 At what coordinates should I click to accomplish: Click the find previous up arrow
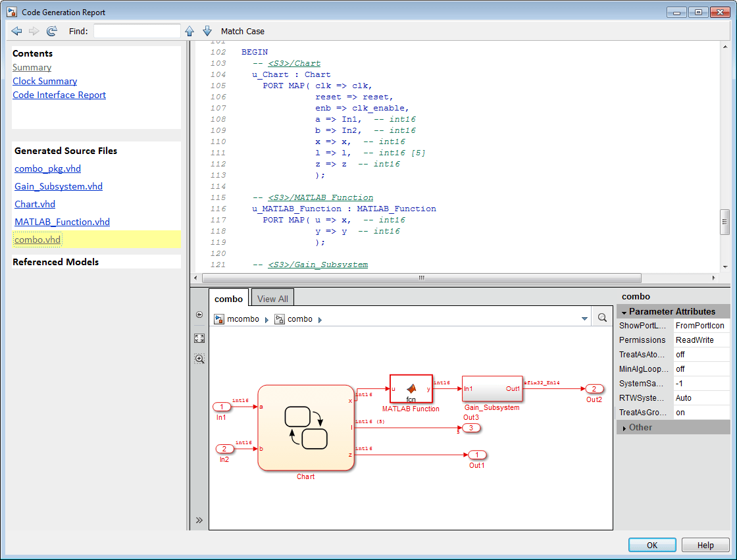click(x=190, y=31)
